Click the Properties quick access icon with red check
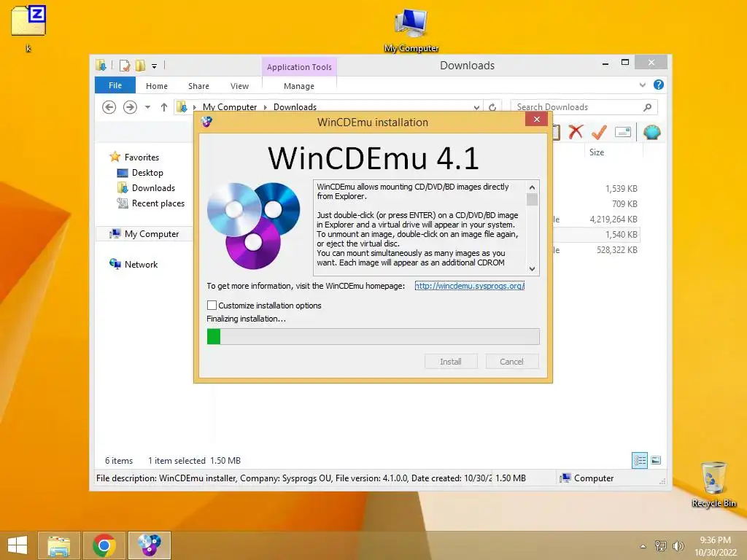Image resolution: width=747 pixels, height=560 pixels. pyautogui.click(x=125, y=66)
